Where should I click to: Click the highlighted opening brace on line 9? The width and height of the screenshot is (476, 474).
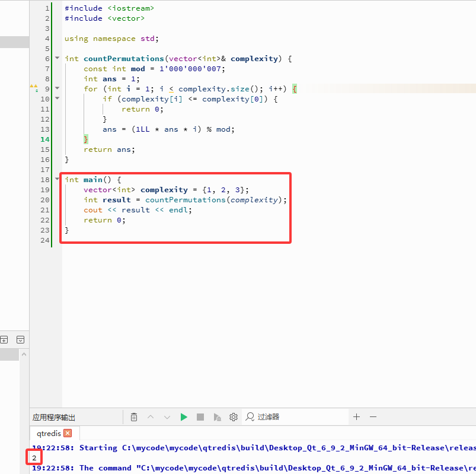tap(294, 89)
